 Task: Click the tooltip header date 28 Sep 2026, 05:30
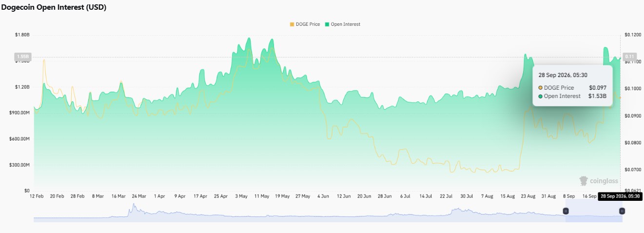562,75
